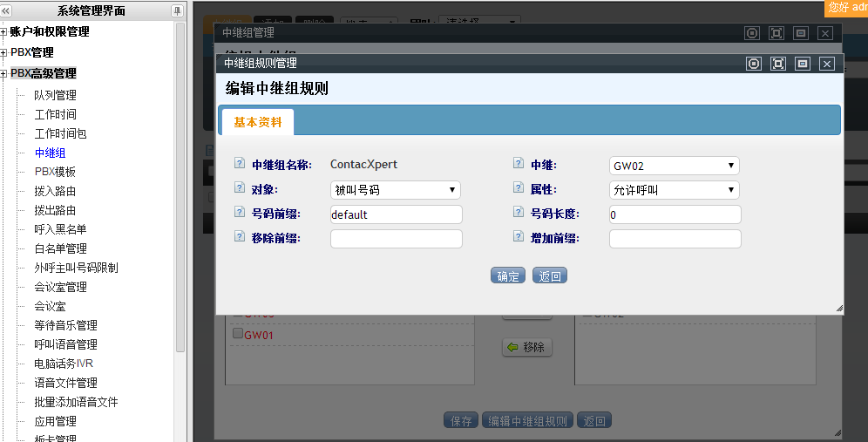This screenshot has width=868, height=442.
Task: Click the sidebar vertical scrollbar
Action: tap(180, 174)
